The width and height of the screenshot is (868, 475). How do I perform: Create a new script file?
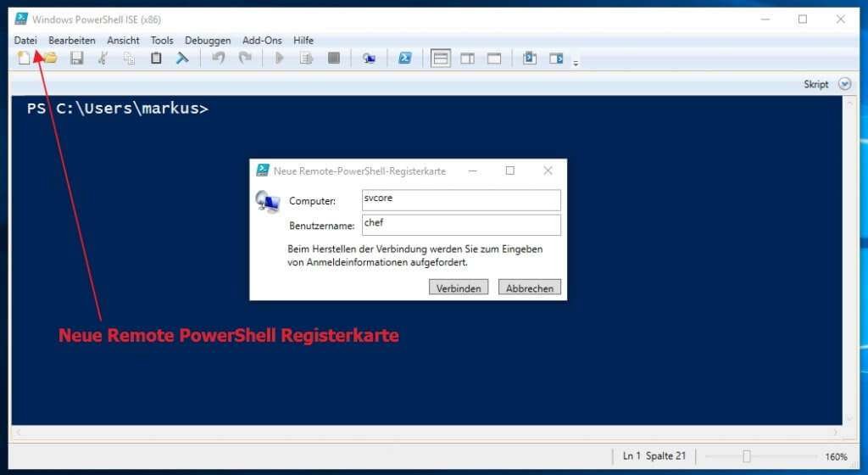(x=23, y=58)
